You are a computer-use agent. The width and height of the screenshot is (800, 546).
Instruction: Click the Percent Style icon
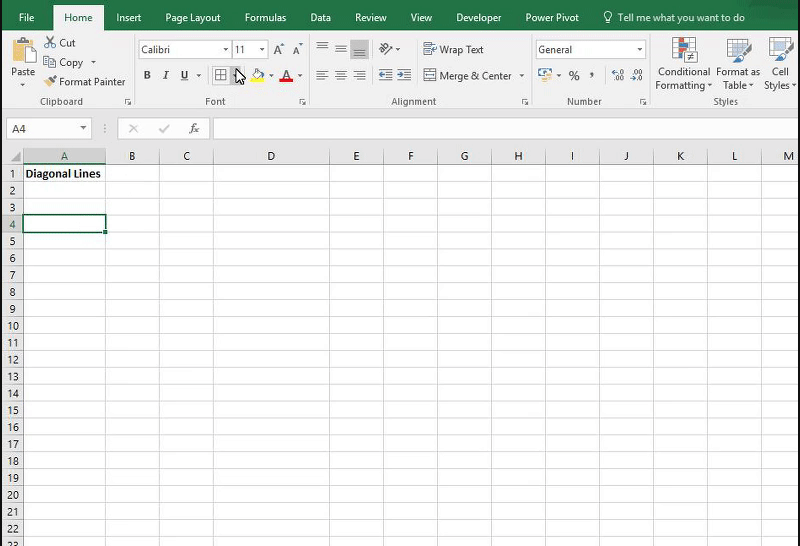pyautogui.click(x=574, y=76)
